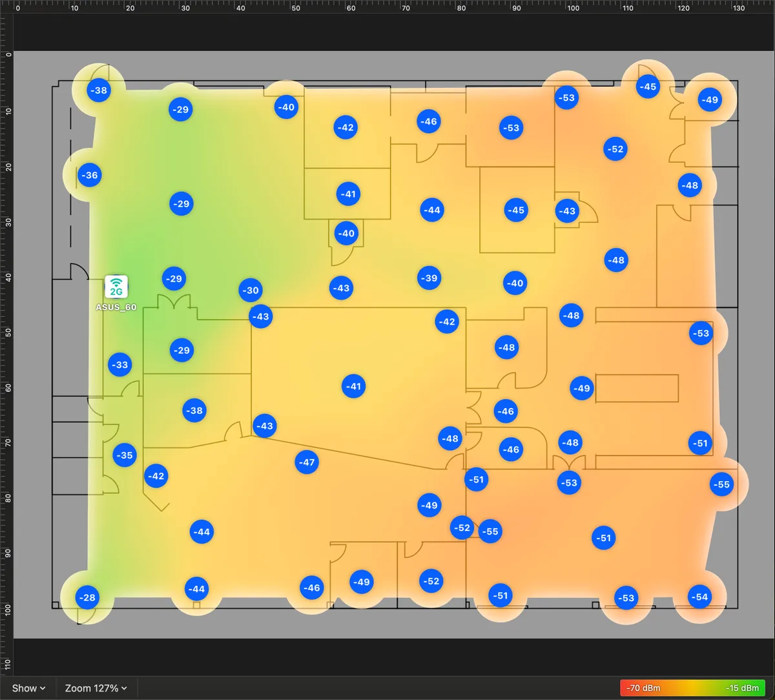
Task: Click the -33 signal sample point
Action: pyautogui.click(x=120, y=365)
